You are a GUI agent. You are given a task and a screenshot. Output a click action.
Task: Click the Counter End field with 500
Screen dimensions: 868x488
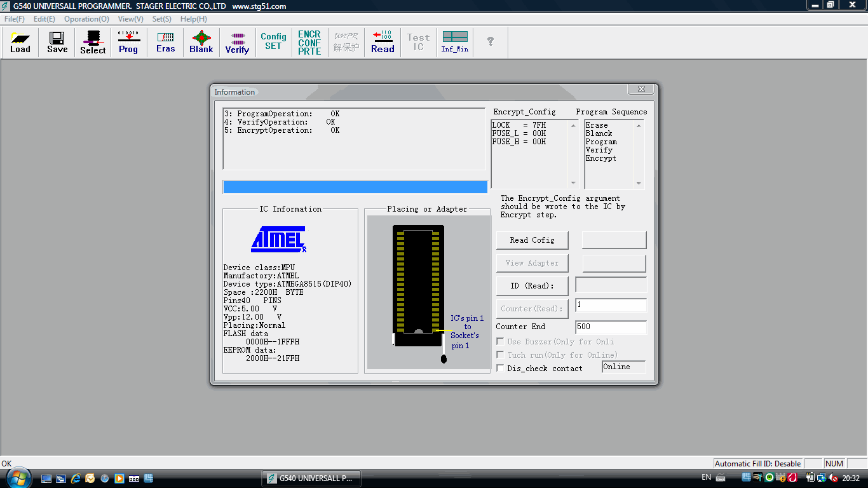(611, 327)
